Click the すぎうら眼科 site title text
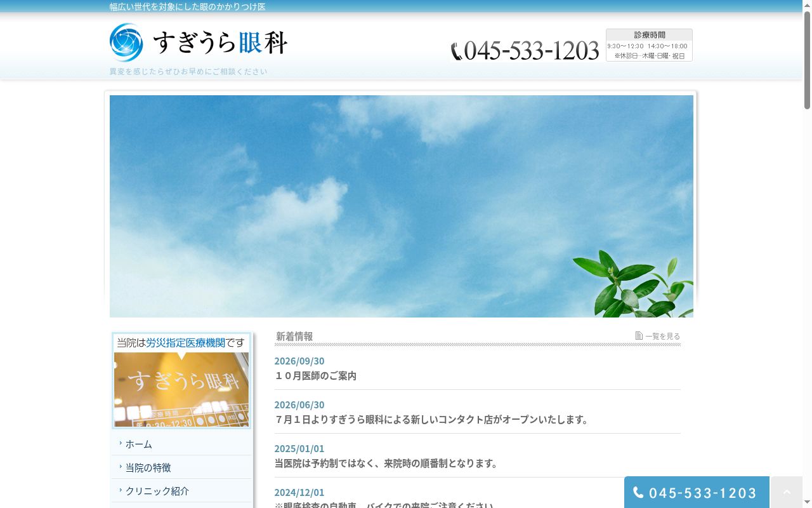The width and height of the screenshot is (812, 508). click(220, 43)
